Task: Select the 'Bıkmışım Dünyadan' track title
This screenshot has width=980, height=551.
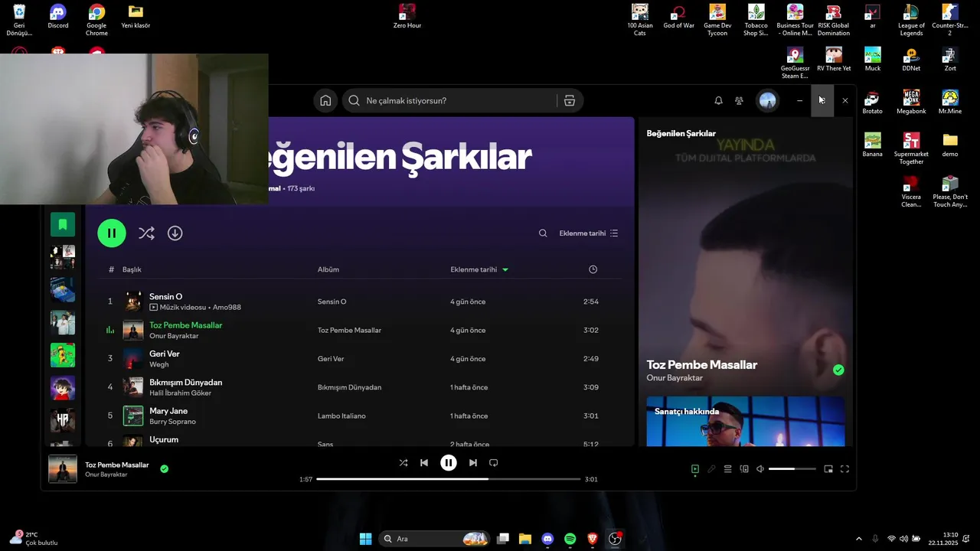Action: click(186, 383)
